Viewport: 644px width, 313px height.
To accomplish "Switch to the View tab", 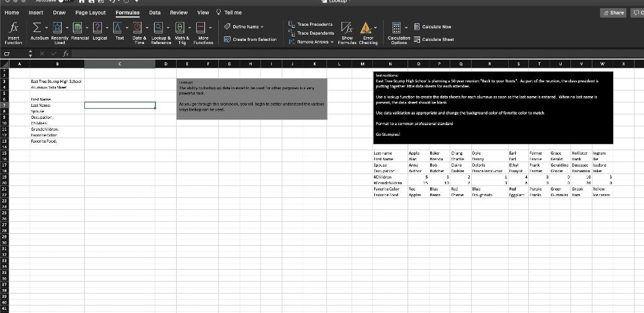I will (203, 13).
